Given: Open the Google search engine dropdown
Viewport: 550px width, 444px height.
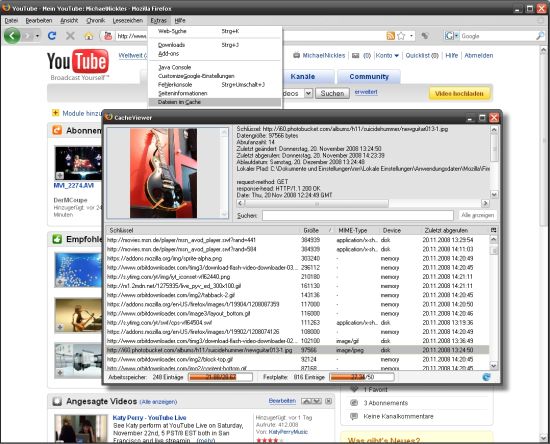Looking at the screenshot, I should coord(451,36).
